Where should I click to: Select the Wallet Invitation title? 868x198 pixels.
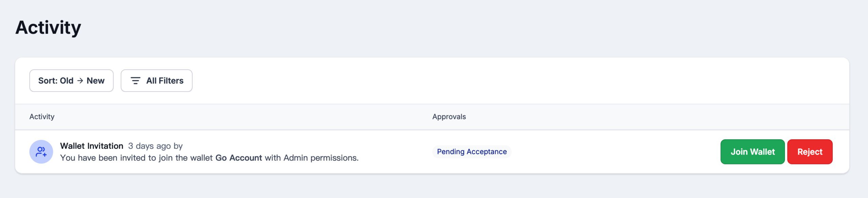92,146
